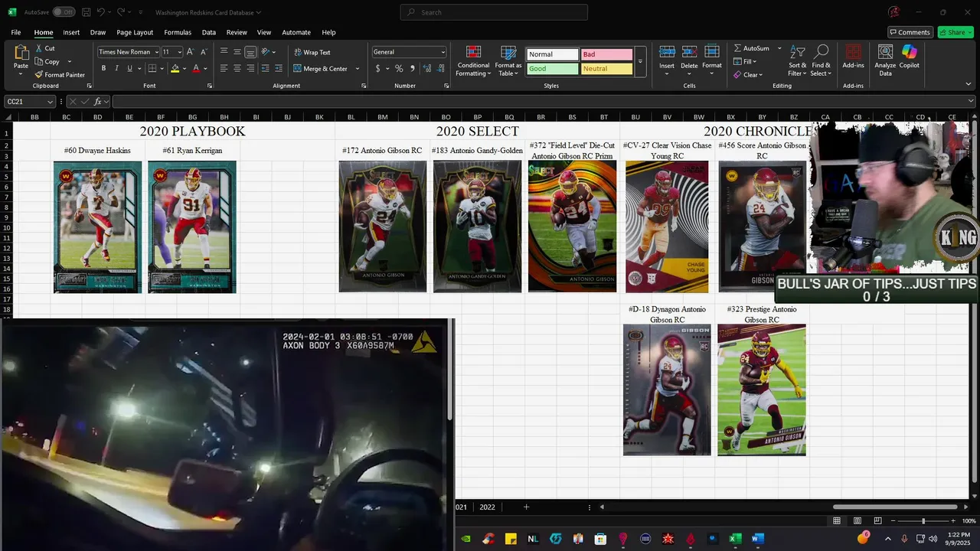
Task: Switch to Normal view in status bar
Action: click(837, 521)
